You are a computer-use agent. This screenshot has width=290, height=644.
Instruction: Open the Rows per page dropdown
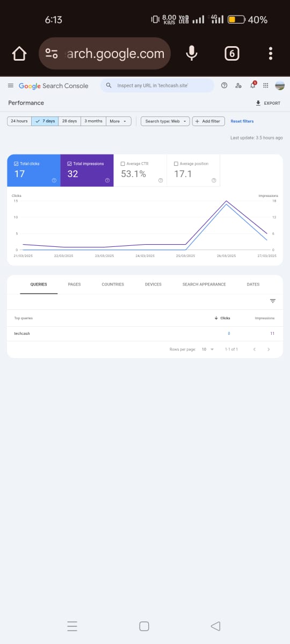tap(207, 349)
